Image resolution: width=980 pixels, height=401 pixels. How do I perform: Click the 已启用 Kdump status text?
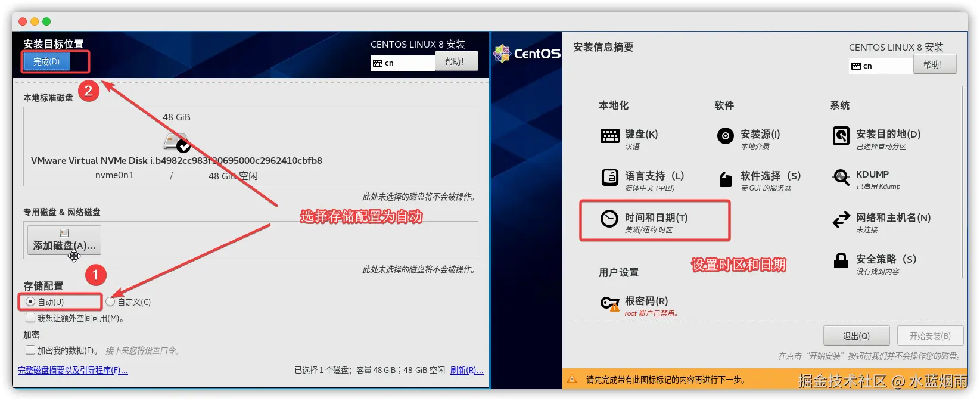(x=878, y=186)
